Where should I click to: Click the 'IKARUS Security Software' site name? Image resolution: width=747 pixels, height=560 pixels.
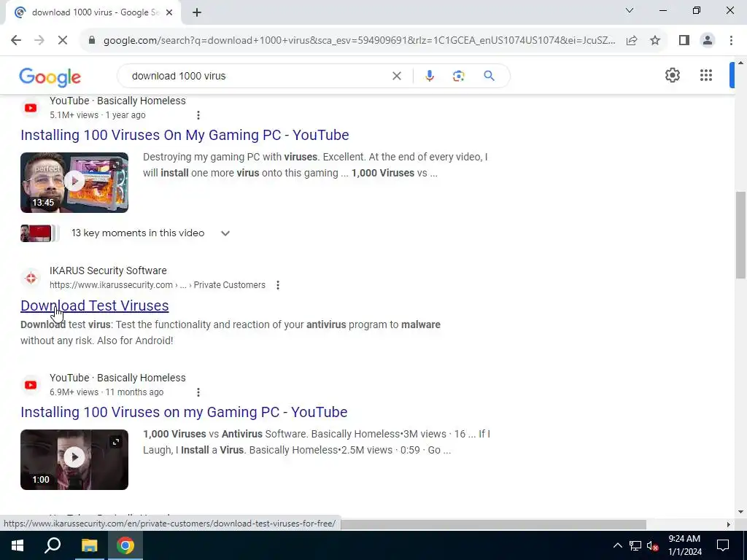tap(108, 271)
